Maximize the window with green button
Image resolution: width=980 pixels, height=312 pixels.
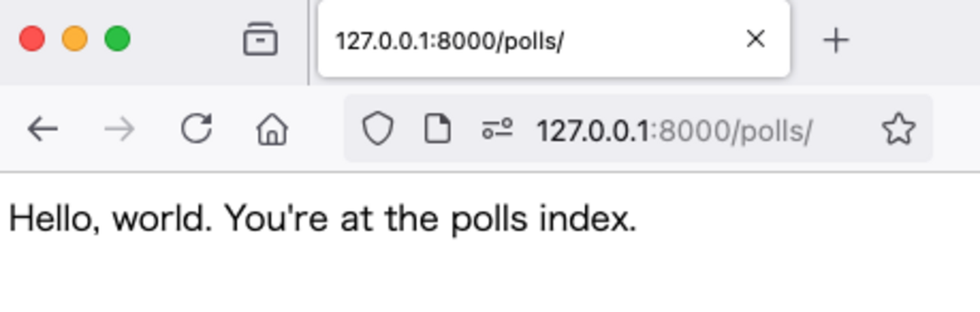coord(117,38)
